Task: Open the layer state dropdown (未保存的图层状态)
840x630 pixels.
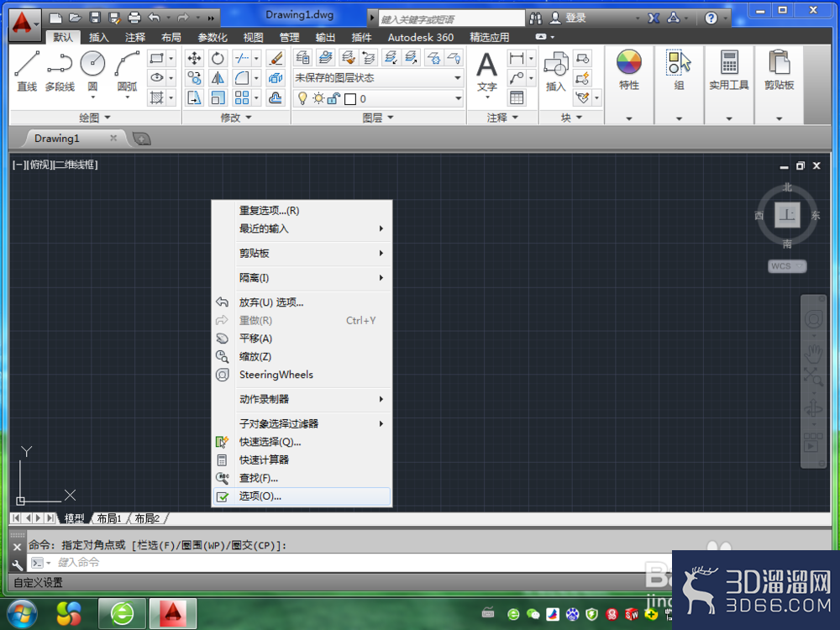Action: (378, 78)
